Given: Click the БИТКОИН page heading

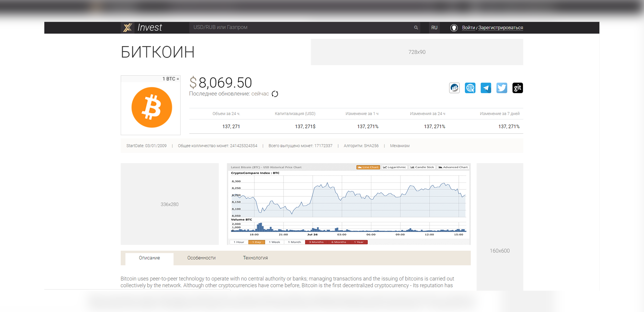Looking at the screenshot, I should click(x=158, y=52).
